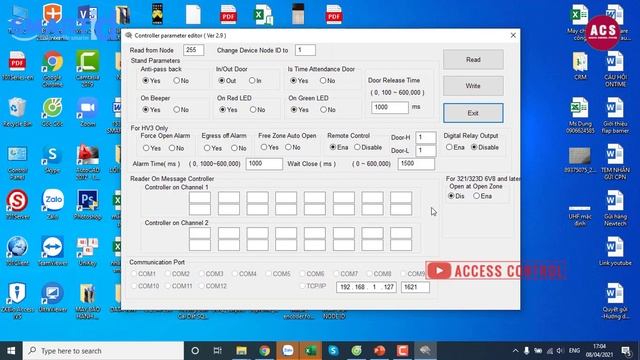Screen dimensions: 640x360
Task: Click the Read button
Action: 473,60
